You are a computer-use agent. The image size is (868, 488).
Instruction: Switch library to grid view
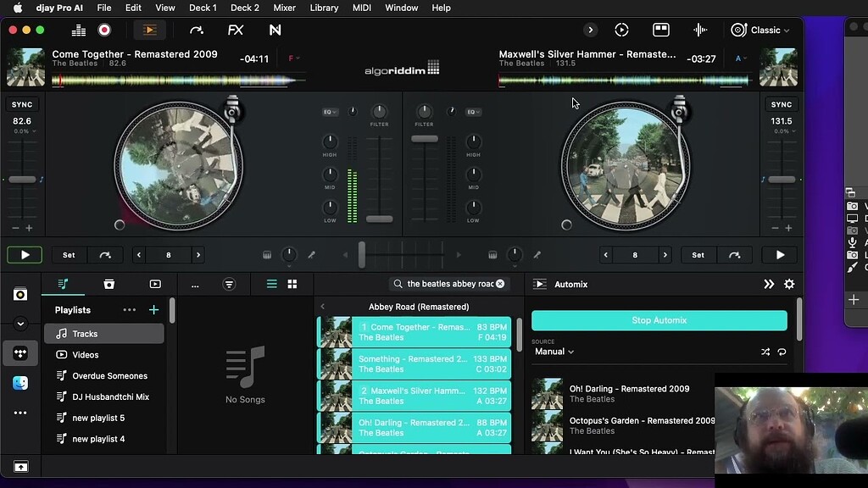[x=292, y=284]
